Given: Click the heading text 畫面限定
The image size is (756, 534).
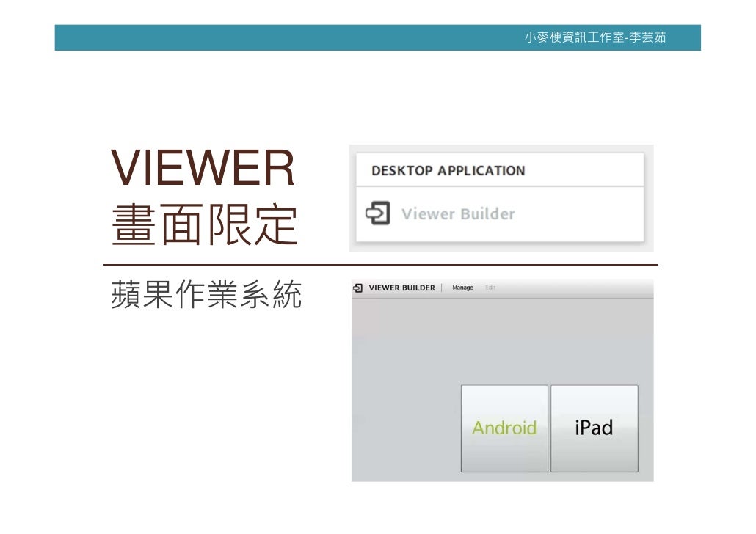Looking at the screenshot, I should coord(205,224).
